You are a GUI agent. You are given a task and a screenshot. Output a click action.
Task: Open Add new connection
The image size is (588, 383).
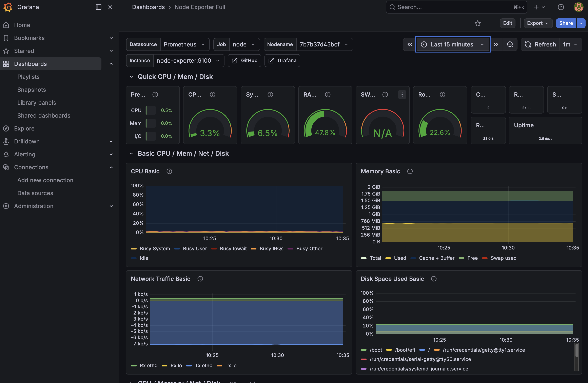45,180
